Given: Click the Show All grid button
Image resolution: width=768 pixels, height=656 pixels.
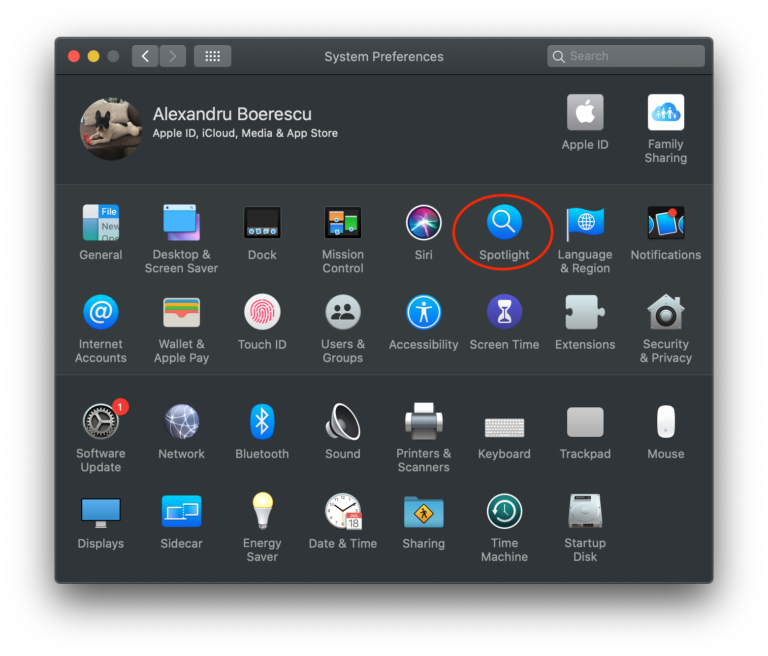Looking at the screenshot, I should click(x=213, y=56).
